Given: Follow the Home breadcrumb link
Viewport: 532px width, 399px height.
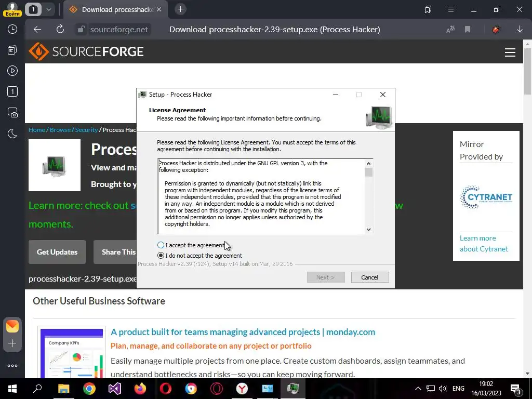Looking at the screenshot, I should 37,130.
